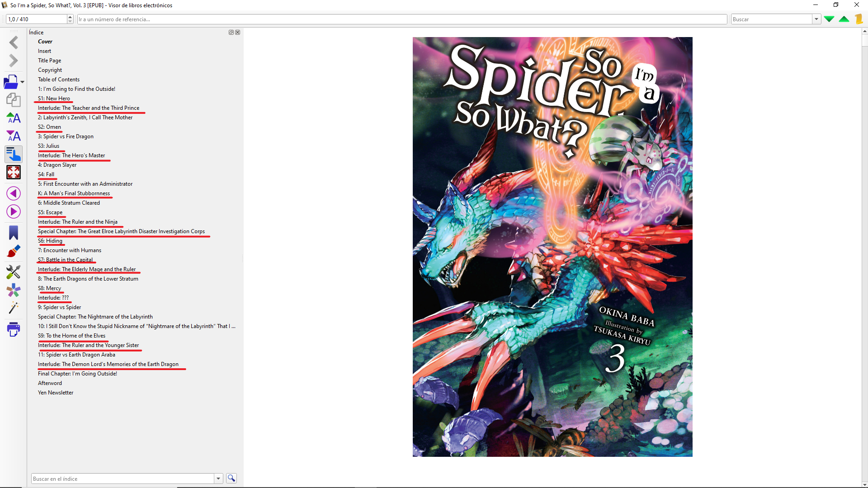Go to 'Table of Contents' entry
This screenshot has width=868, height=488.
click(59, 80)
